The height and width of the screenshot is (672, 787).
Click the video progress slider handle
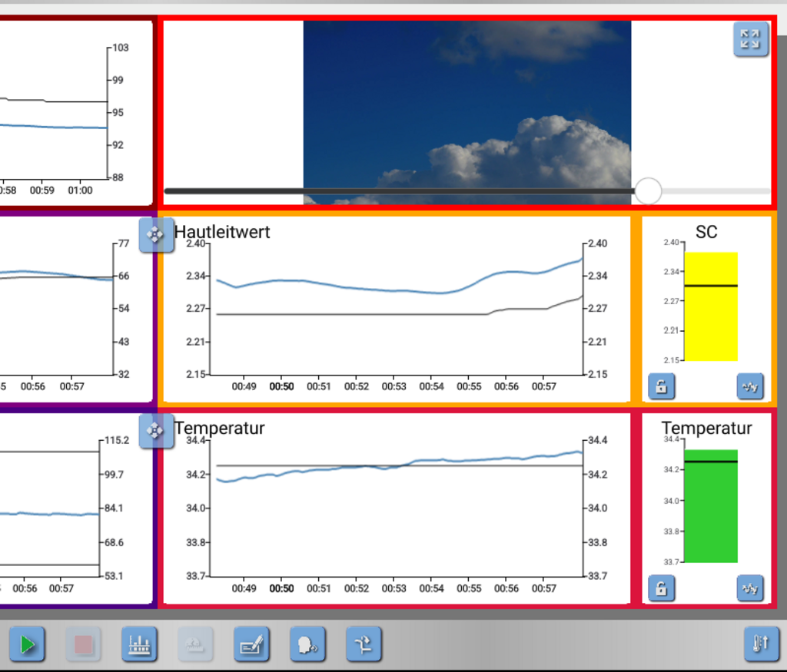point(649,190)
